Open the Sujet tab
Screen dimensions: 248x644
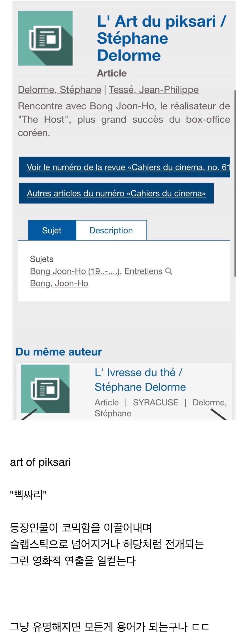(x=52, y=230)
